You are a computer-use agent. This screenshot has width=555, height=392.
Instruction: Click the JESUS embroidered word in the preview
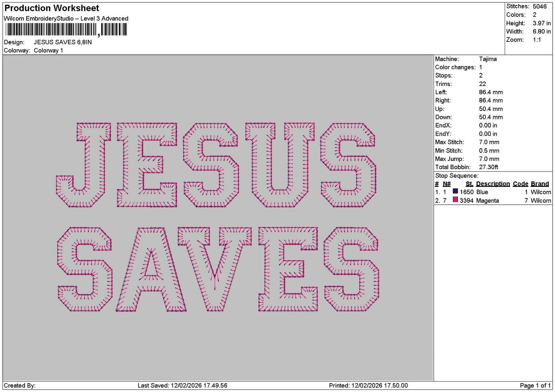pos(216,165)
